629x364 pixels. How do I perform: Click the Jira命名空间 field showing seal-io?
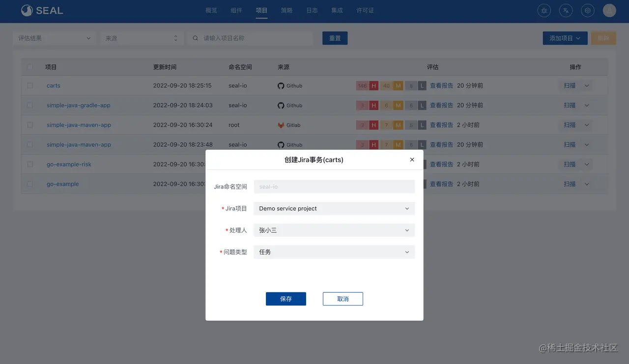pyautogui.click(x=334, y=187)
